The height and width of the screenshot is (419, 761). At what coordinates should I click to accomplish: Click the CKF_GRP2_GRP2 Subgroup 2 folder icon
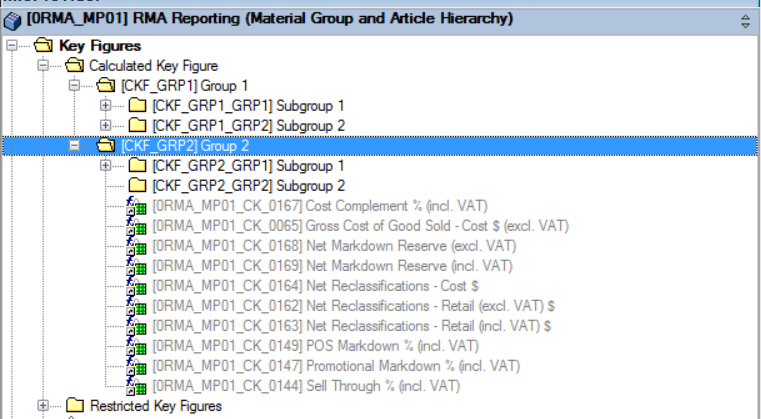tap(137, 186)
